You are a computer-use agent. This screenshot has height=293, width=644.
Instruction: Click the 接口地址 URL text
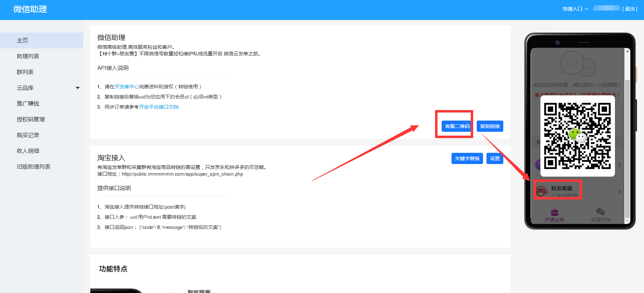click(182, 174)
